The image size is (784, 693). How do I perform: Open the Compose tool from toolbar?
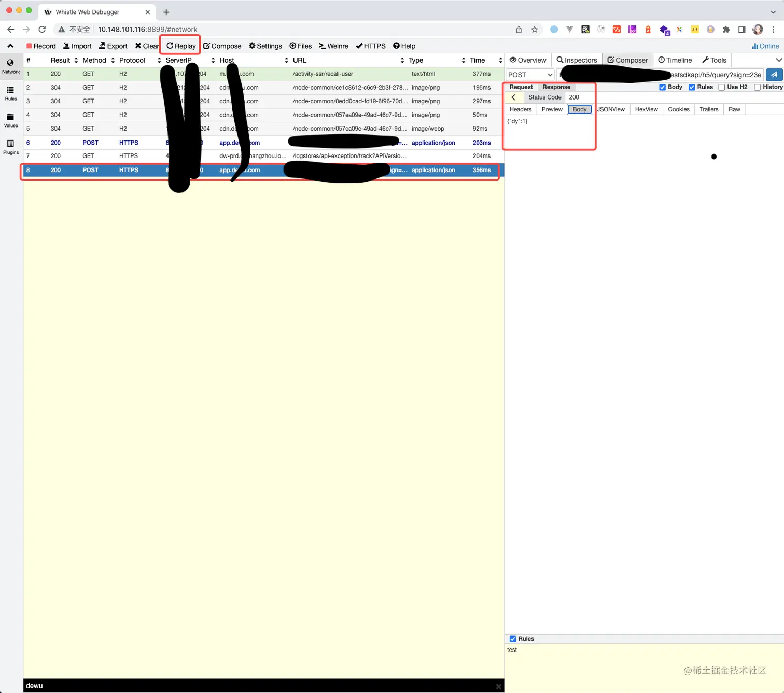point(222,46)
